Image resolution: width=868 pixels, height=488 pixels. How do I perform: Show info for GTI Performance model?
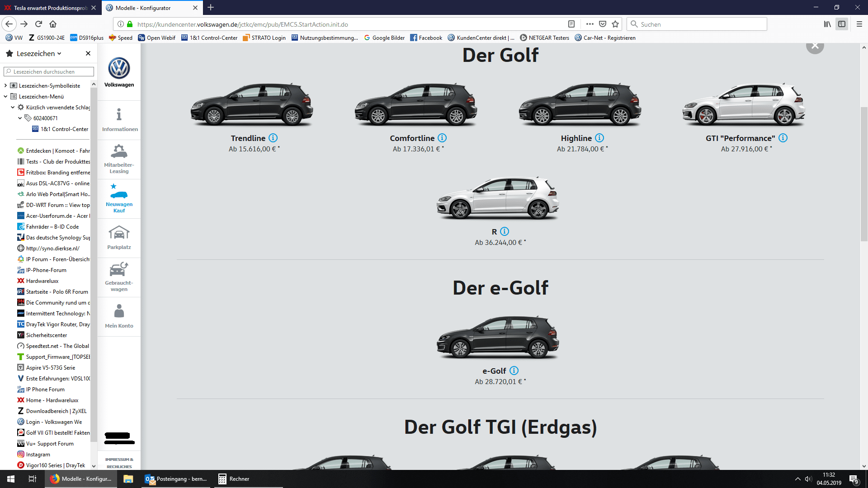(x=783, y=138)
